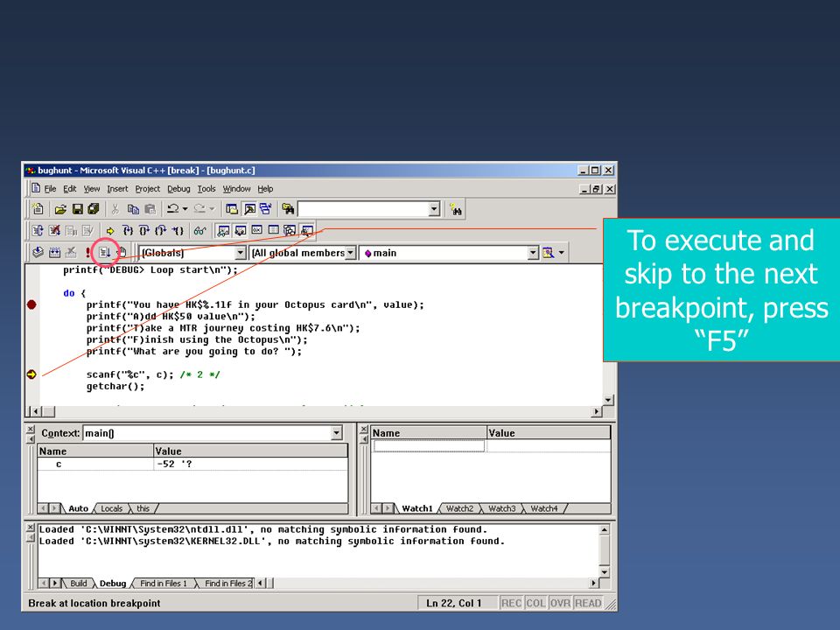Open the Undo history dropdown arrow
This screenshot has width=840, height=630.
(185, 209)
